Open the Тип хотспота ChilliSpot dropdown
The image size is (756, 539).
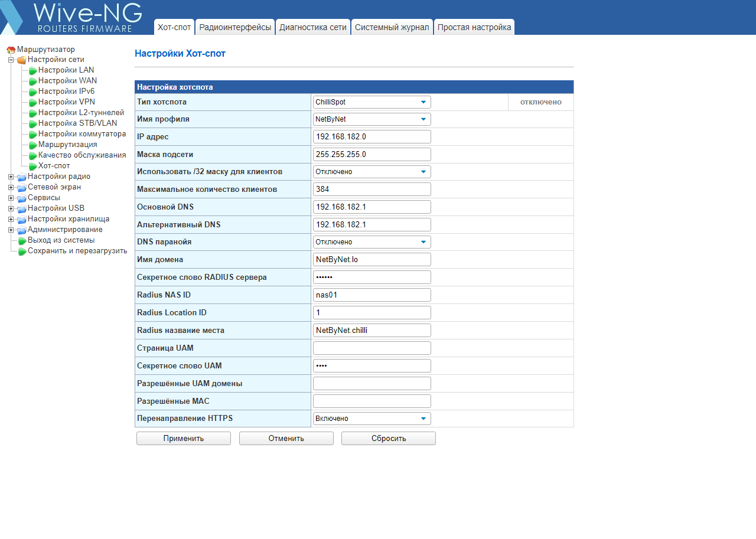point(372,102)
